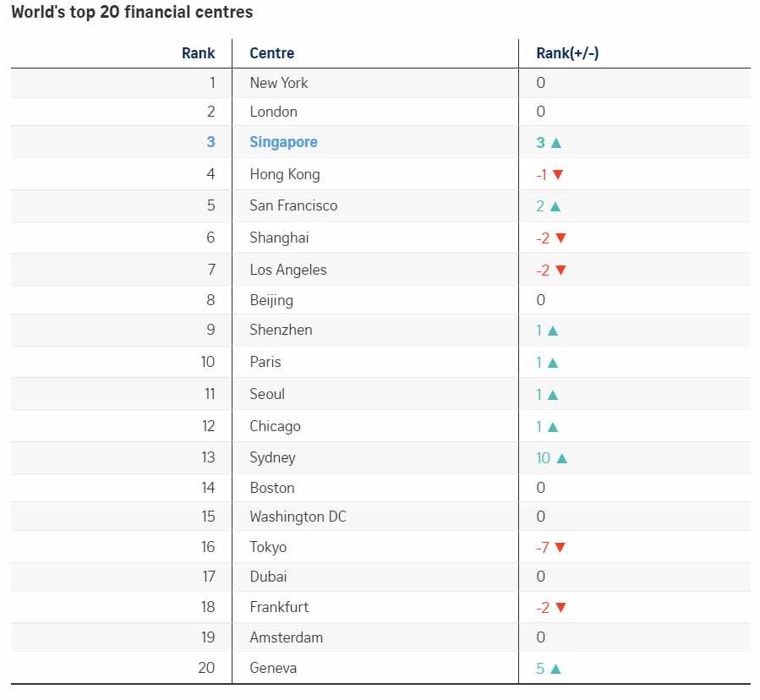Click Sydney's green up arrow next to 10
This screenshot has width=760, height=700.
pos(562,458)
